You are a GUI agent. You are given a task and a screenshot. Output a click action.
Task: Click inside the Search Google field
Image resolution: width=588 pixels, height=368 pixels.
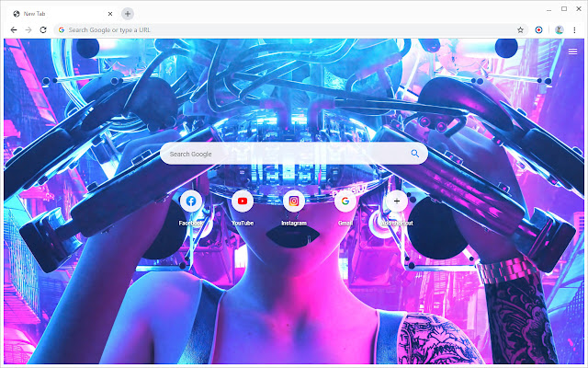[x=294, y=154]
